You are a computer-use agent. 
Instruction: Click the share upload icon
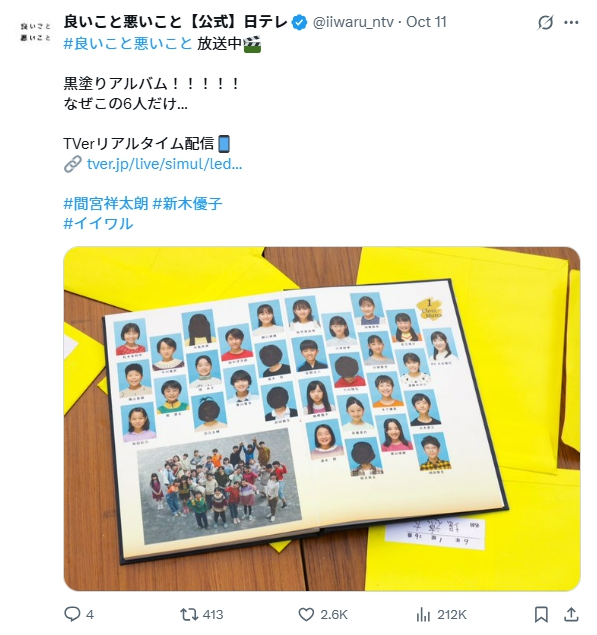coord(571,614)
